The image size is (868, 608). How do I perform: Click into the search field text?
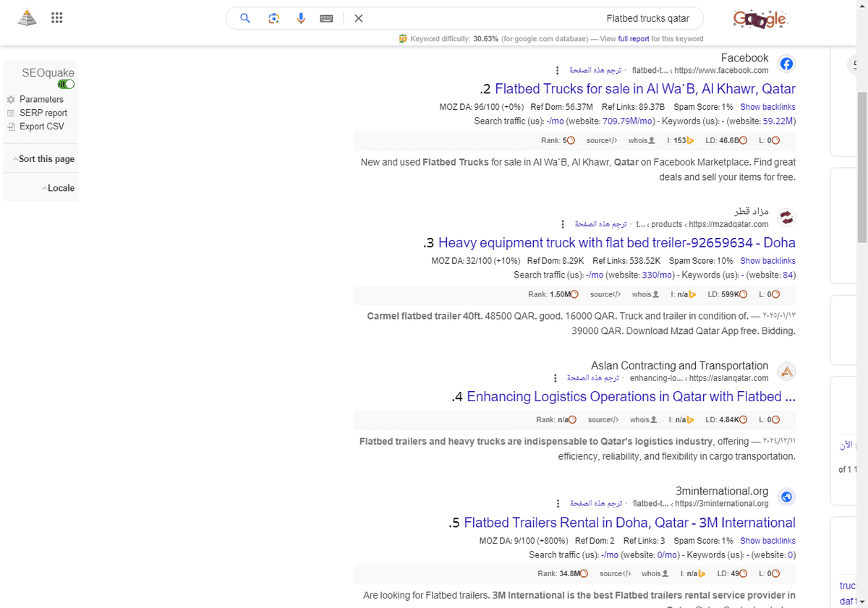pyautogui.click(x=647, y=19)
